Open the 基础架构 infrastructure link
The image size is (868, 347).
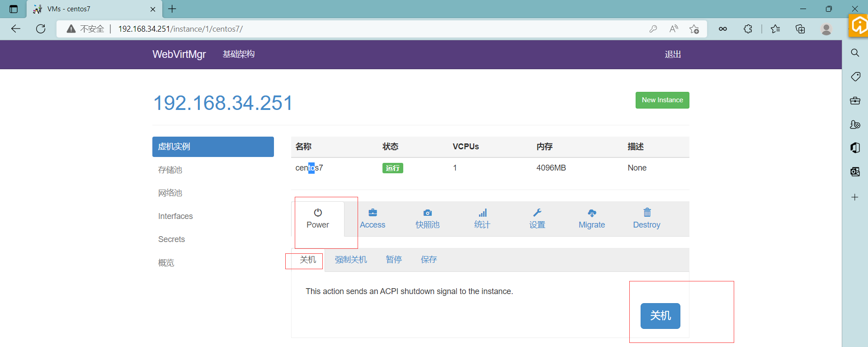[239, 54]
